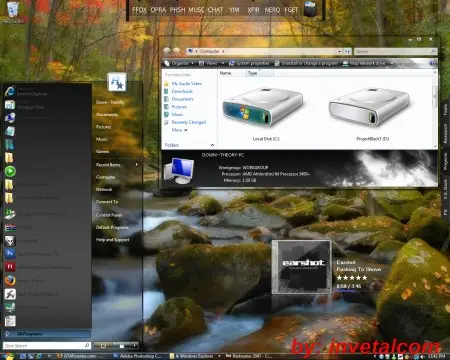Rate the Earshot track five stars
The height and width of the screenshot is (360, 450).
click(x=364, y=278)
